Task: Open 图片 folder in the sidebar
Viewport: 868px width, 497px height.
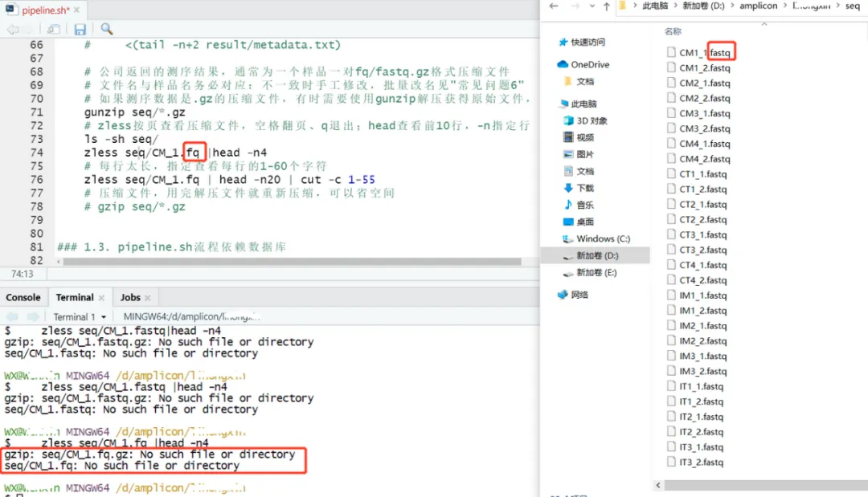Action: pos(579,154)
